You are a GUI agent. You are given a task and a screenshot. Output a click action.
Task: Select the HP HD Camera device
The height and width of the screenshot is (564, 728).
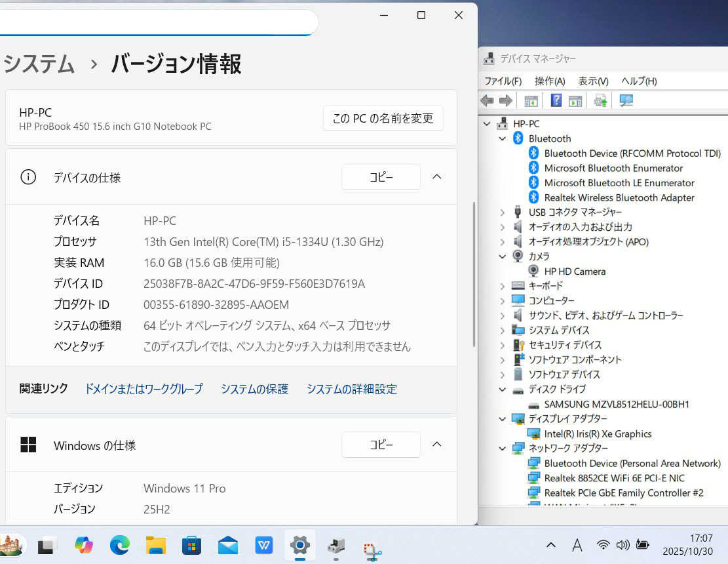point(574,271)
